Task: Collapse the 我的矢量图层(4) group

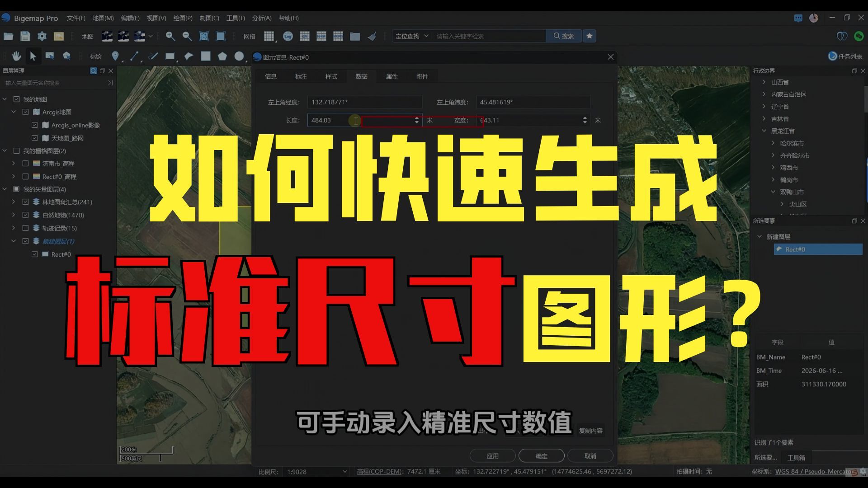Action: [5, 189]
